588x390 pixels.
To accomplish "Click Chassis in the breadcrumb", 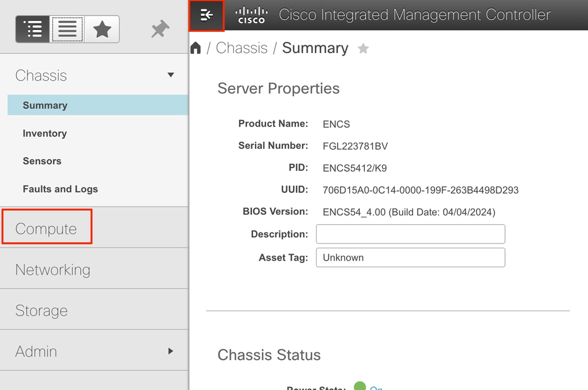I will (241, 48).
